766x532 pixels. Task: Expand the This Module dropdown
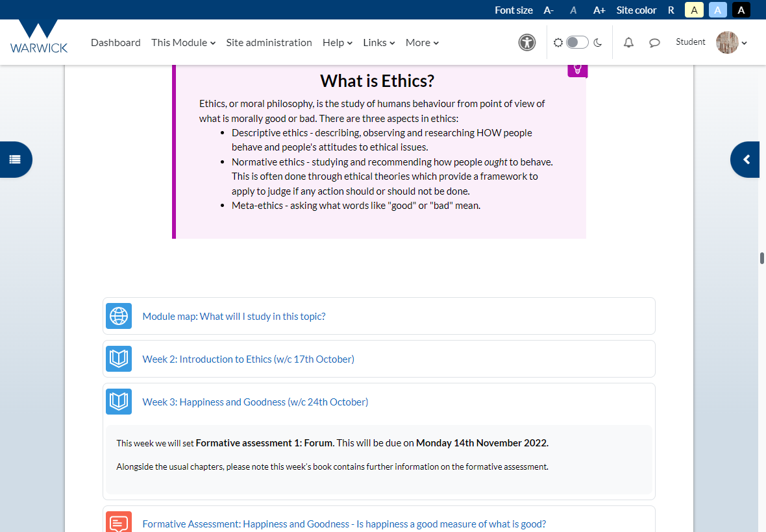[x=183, y=43]
